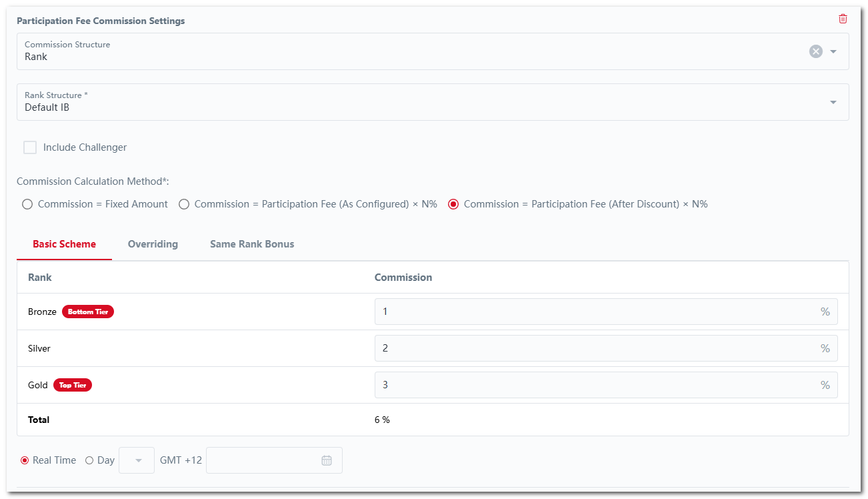The image size is (868, 499).
Task: Switch to the Overriding tab
Action: pyautogui.click(x=153, y=244)
